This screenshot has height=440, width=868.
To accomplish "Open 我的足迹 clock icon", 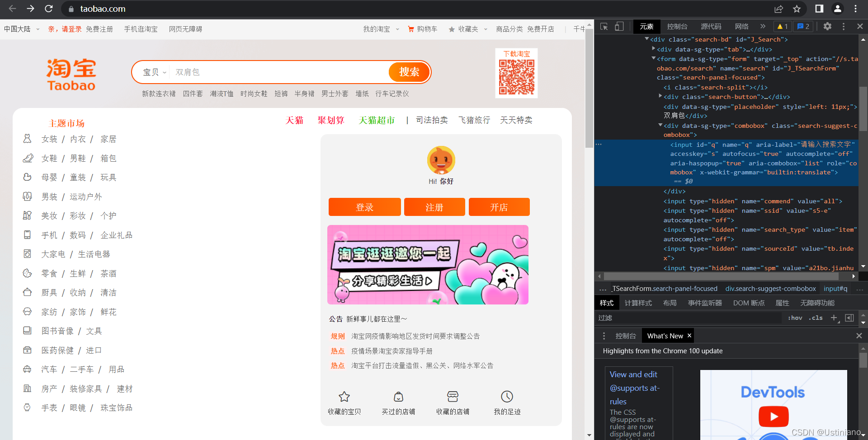I will pyautogui.click(x=507, y=397).
